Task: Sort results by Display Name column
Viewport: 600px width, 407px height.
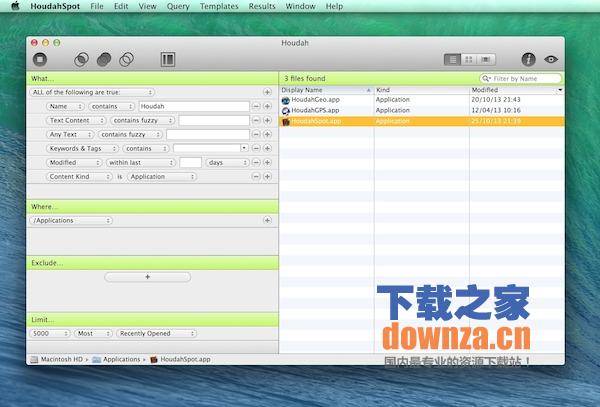Action: point(326,90)
